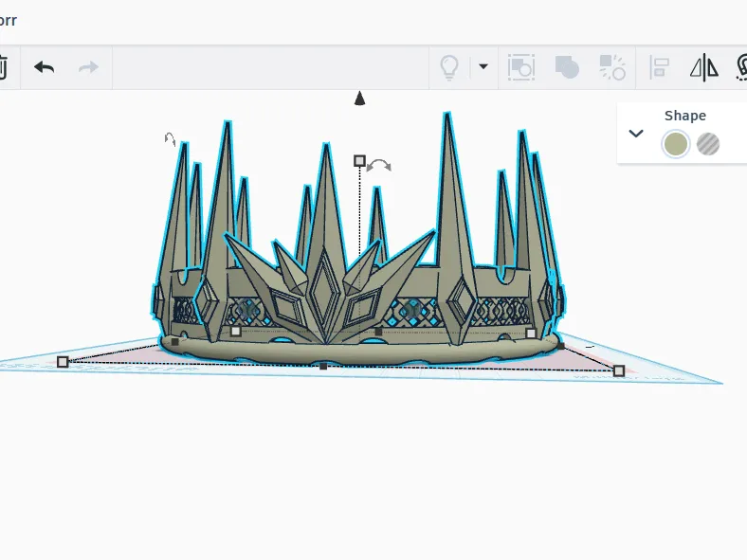Click the Make Hole combine icon
The height and width of the screenshot is (560, 747).
(x=567, y=67)
